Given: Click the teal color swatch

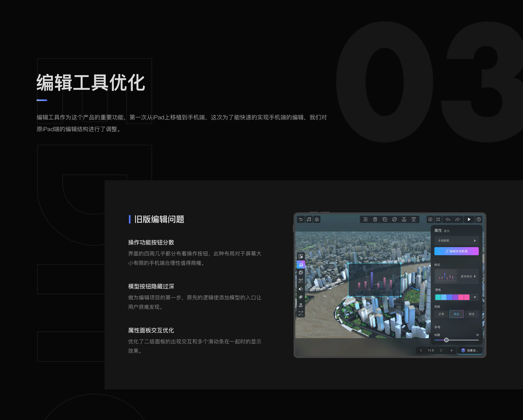Looking at the screenshot, I should click(438, 297).
